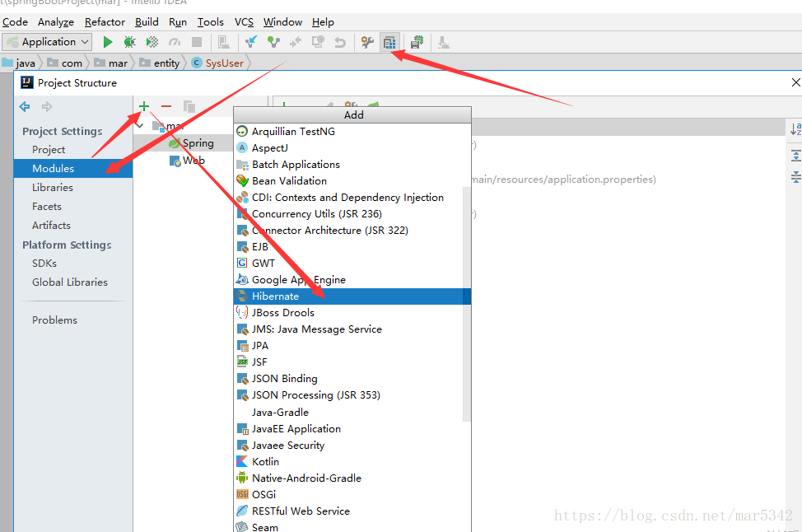Collapse the mar module tree node
802x532 pixels.
point(140,126)
